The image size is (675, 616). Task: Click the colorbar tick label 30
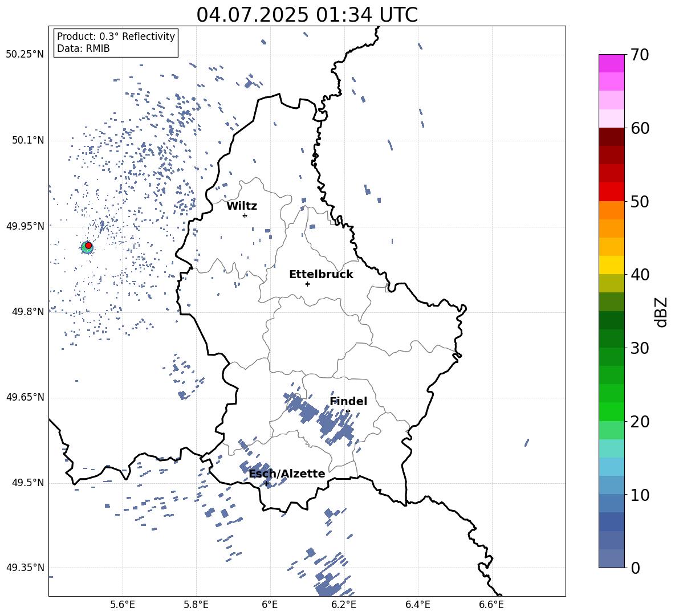tap(640, 348)
